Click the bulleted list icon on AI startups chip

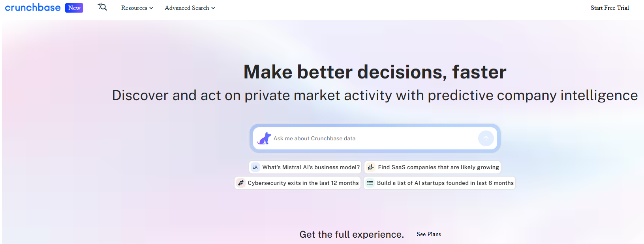point(370,183)
